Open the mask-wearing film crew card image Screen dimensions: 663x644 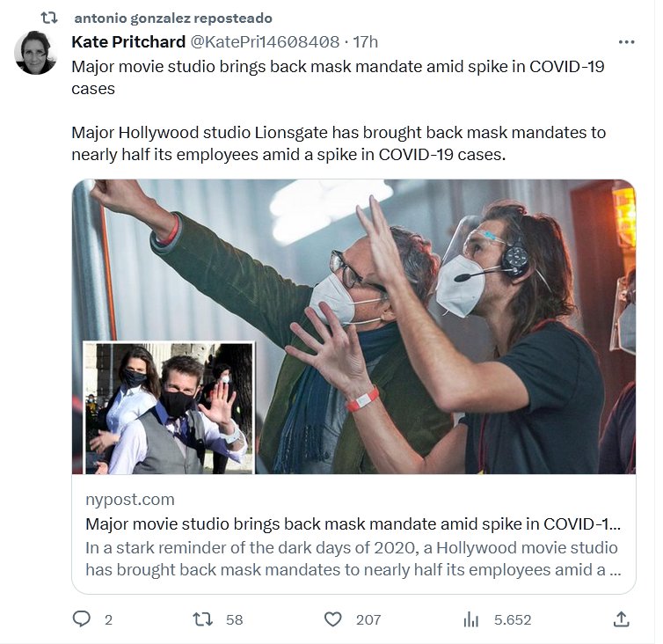point(353,326)
